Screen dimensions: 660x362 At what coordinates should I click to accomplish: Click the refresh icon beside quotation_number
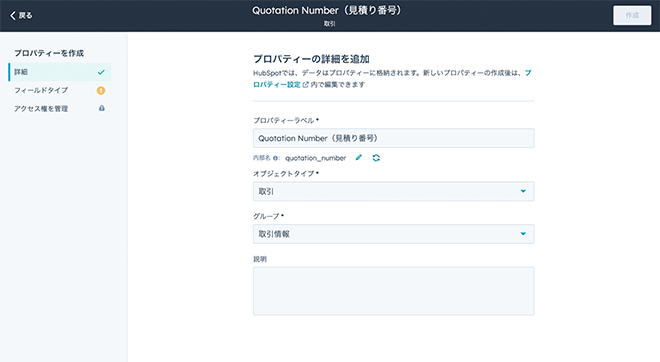point(376,158)
